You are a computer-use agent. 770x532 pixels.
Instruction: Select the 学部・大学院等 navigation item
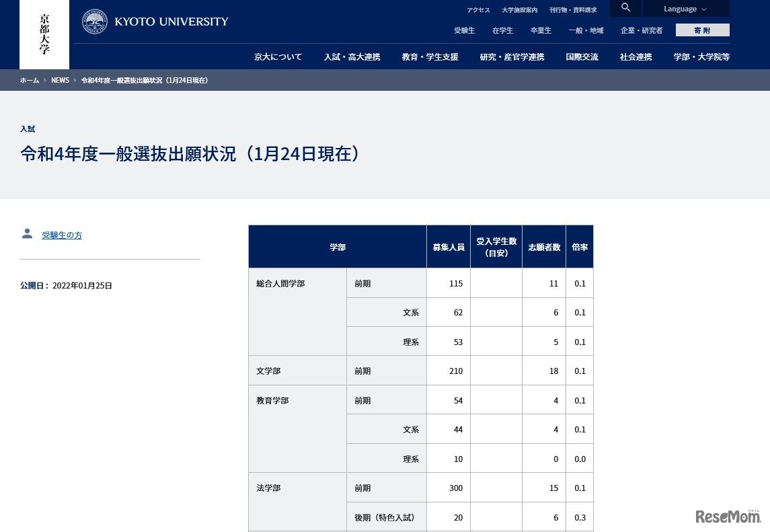click(x=701, y=56)
